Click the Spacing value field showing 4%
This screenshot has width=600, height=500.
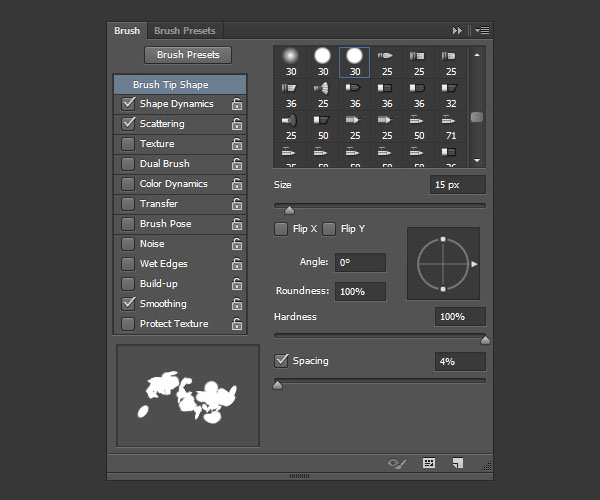coord(460,362)
